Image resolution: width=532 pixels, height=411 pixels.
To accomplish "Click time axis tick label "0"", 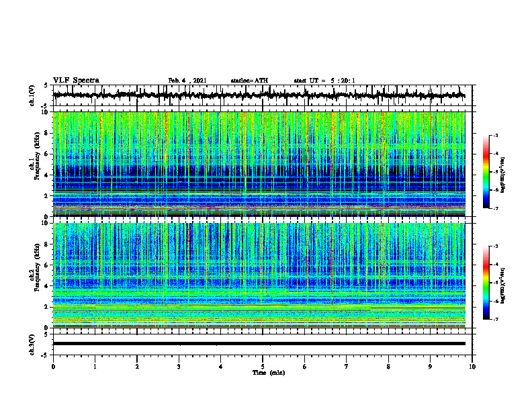I will [53, 367].
